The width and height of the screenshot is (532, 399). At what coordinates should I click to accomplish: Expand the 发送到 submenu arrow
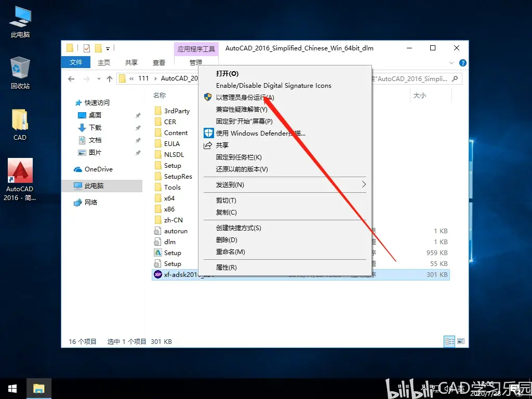pyautogui.click(x=364, y=184)
